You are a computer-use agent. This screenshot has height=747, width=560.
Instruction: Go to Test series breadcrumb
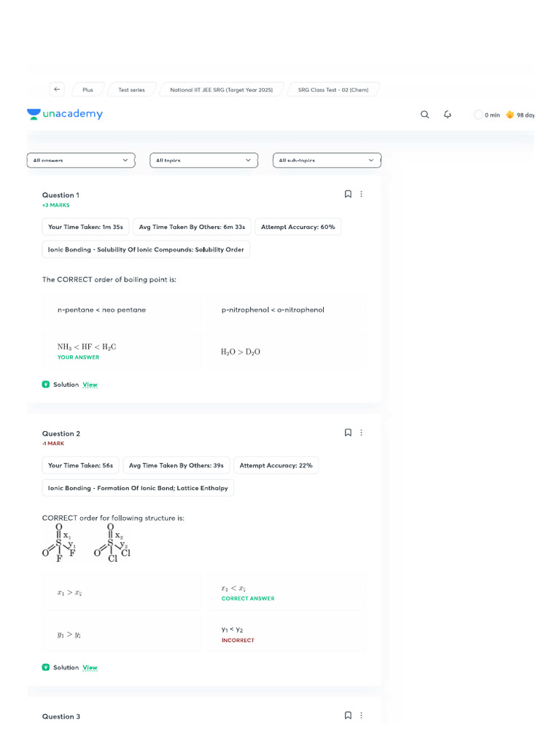[131, 90]
